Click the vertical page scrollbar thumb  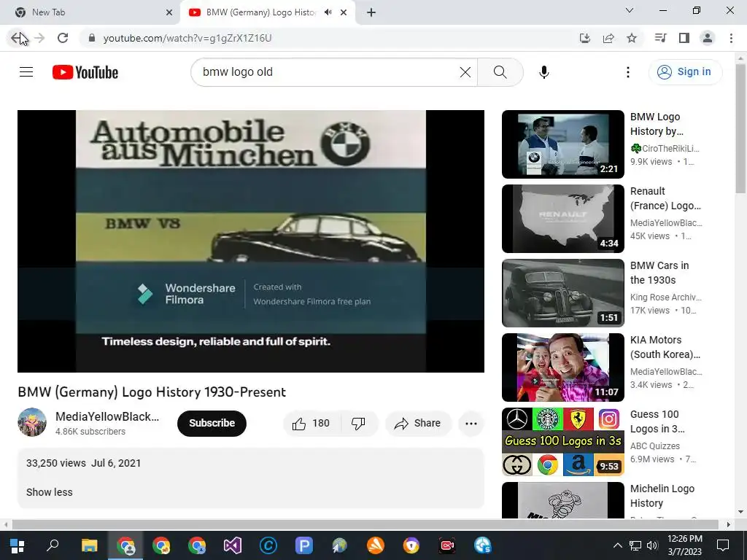[740, 128]
